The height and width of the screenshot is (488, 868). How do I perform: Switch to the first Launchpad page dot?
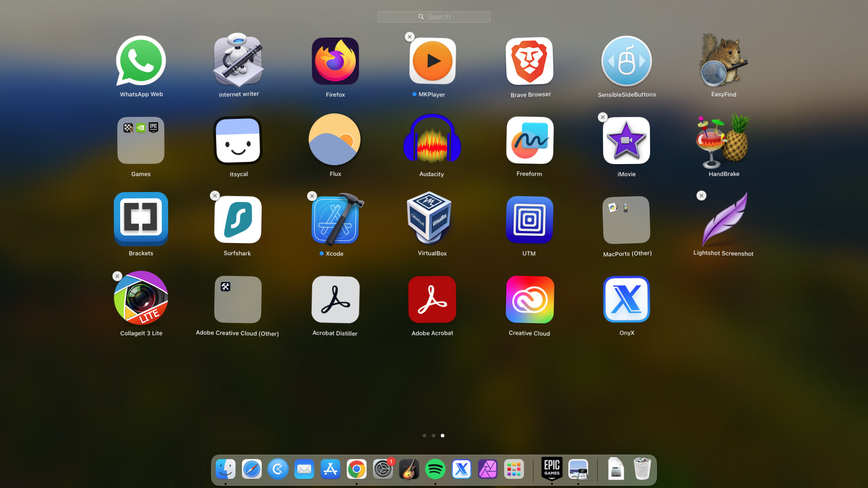[425, 436]
